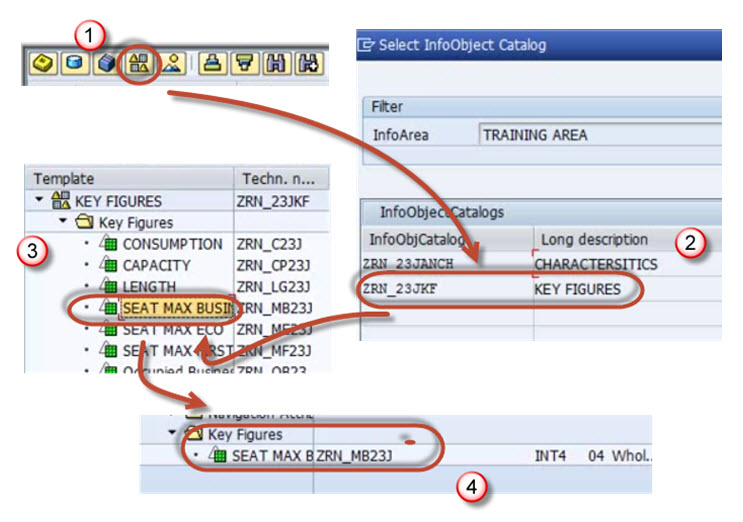Screen dimensions: 743x522
Task: Click the stacked-layers hierarchy toolbar icon
Action: [x=213, y=63]
